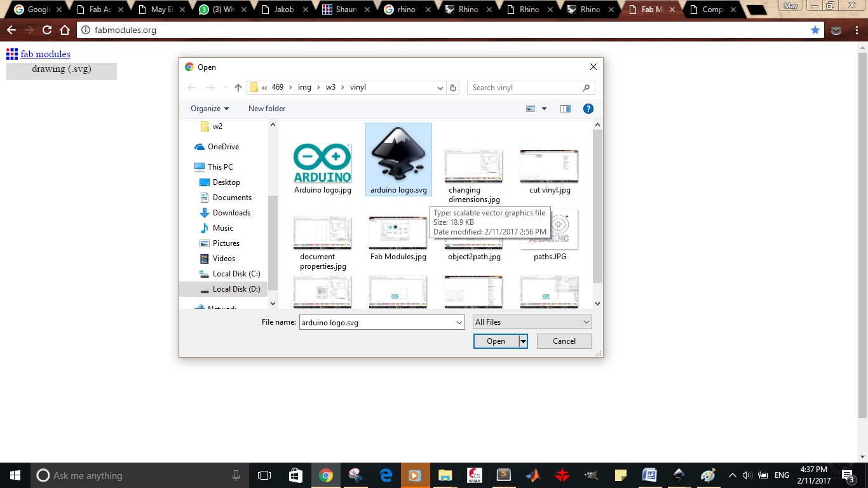Create a New folder
Screen dimensions: 868x488
coord(267,109)
